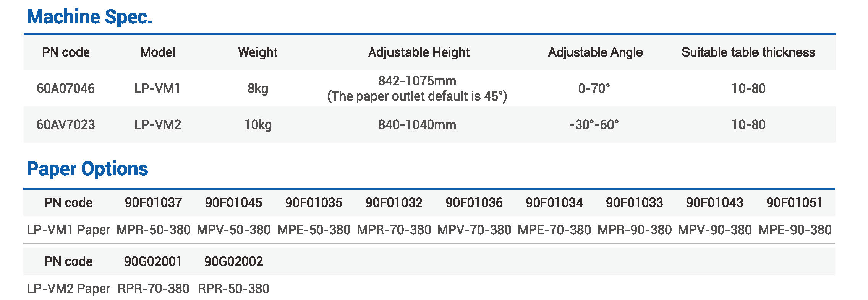Image resolution: width=868 pixels, height=300 pixels.
Task: Click paper PN code 90F01037
Action: 153,203
